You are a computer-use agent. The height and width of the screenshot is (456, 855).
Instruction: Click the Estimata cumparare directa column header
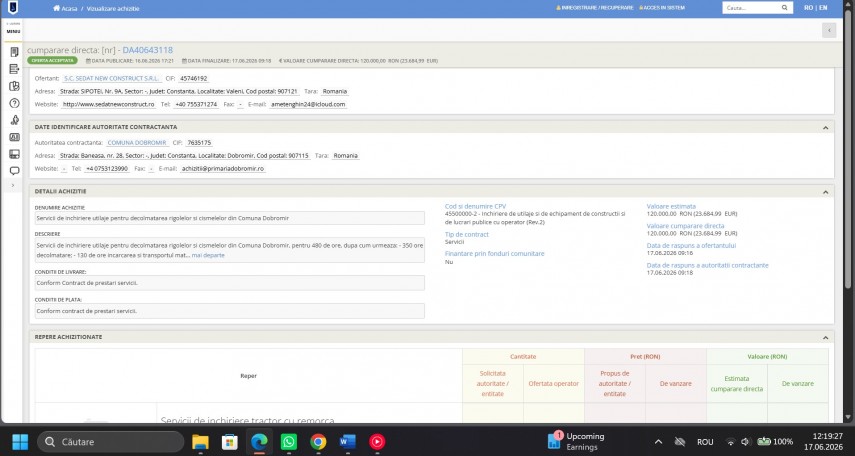coord(737,383)
